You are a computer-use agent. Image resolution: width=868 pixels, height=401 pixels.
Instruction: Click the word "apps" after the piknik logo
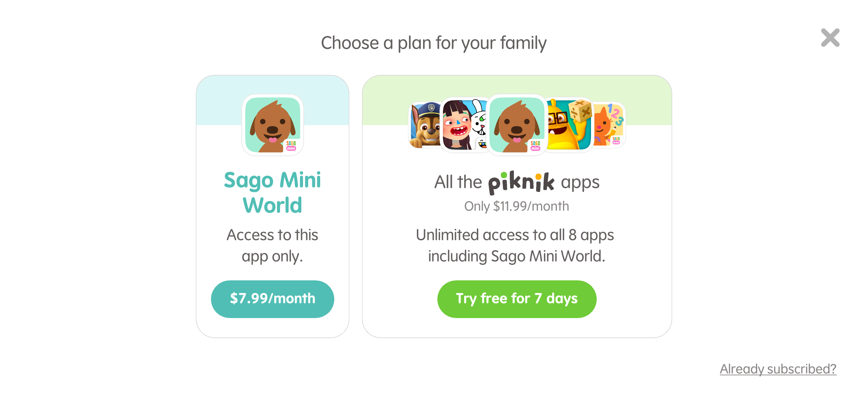[580, 182]
